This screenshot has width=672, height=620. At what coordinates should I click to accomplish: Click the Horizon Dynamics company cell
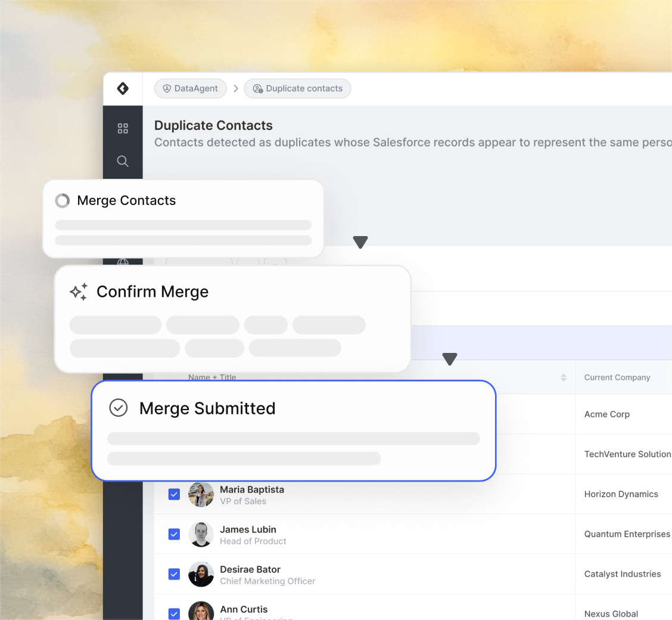click(x=621, y=494)
